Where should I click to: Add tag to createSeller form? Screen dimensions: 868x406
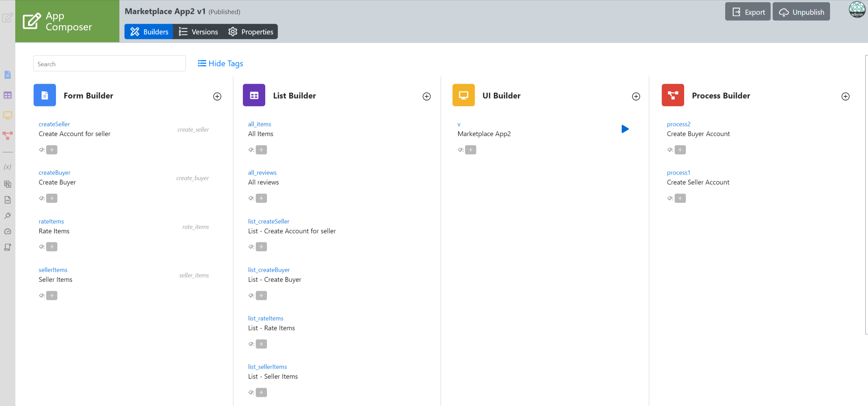pyautogui.click(x=52, y=150)
